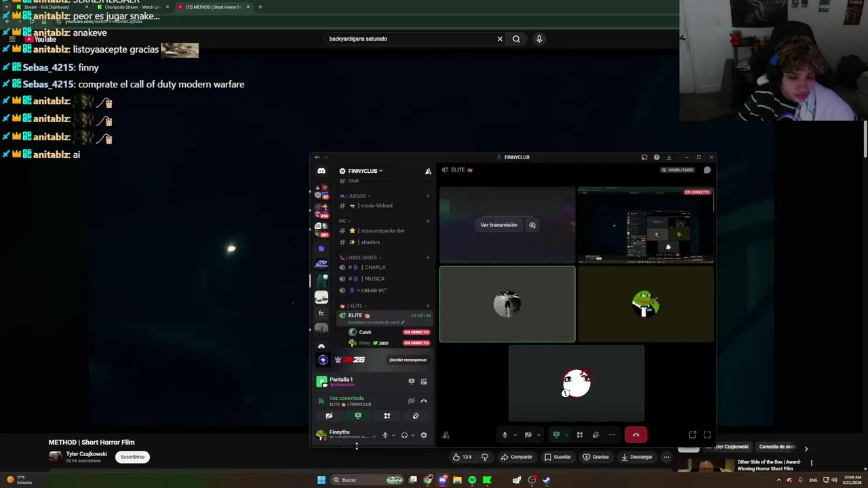Toggle noise suppression in voice panel
Screen dimensions: 868x488
pyautogui.click(x=411, y=401)
